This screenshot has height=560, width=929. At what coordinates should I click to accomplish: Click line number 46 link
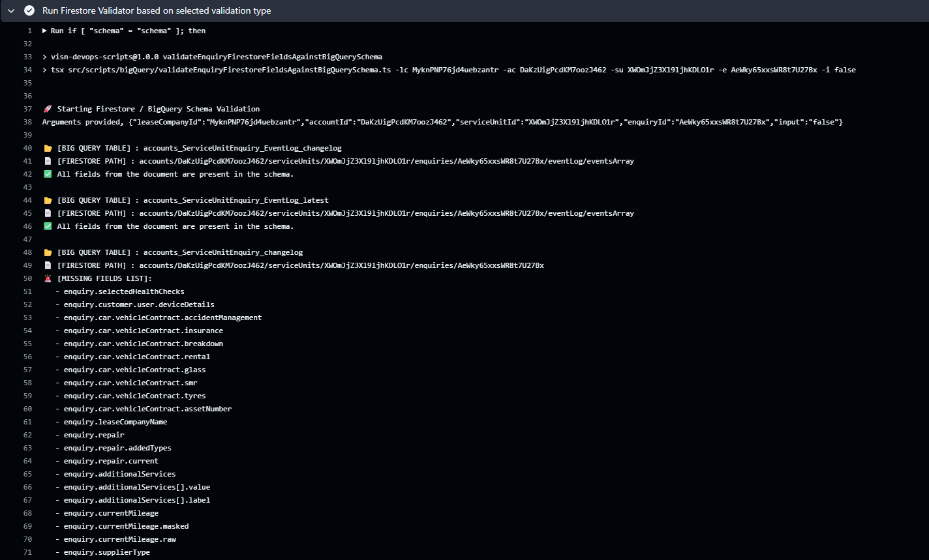27,226
